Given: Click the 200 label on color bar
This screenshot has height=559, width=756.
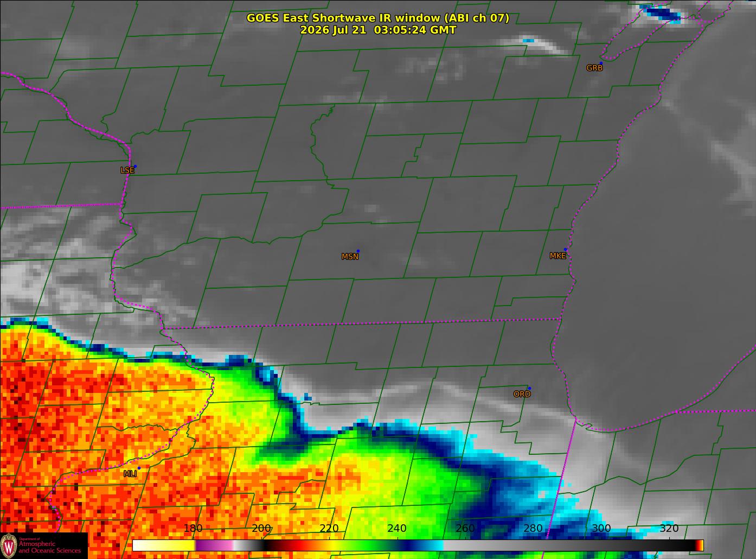Looking at the screenshot, I should [x=261, y=529].
